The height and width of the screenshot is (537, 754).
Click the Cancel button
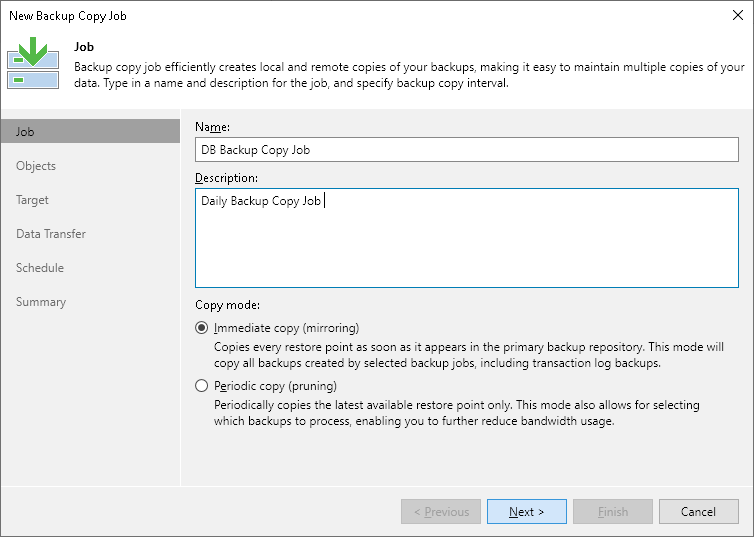coord(698,512)
